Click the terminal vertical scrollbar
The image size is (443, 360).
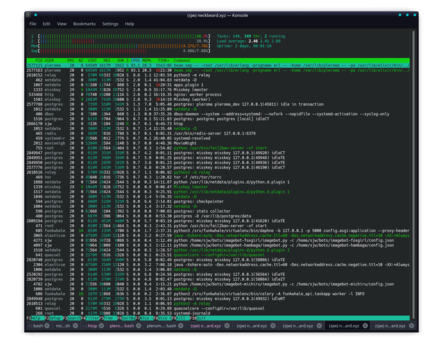(x=414, y=175)
